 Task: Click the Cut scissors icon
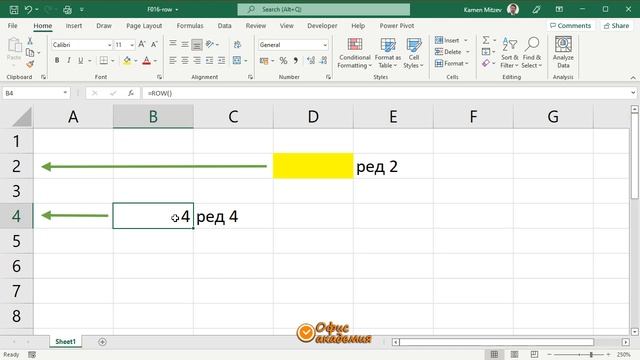point(30,41)
